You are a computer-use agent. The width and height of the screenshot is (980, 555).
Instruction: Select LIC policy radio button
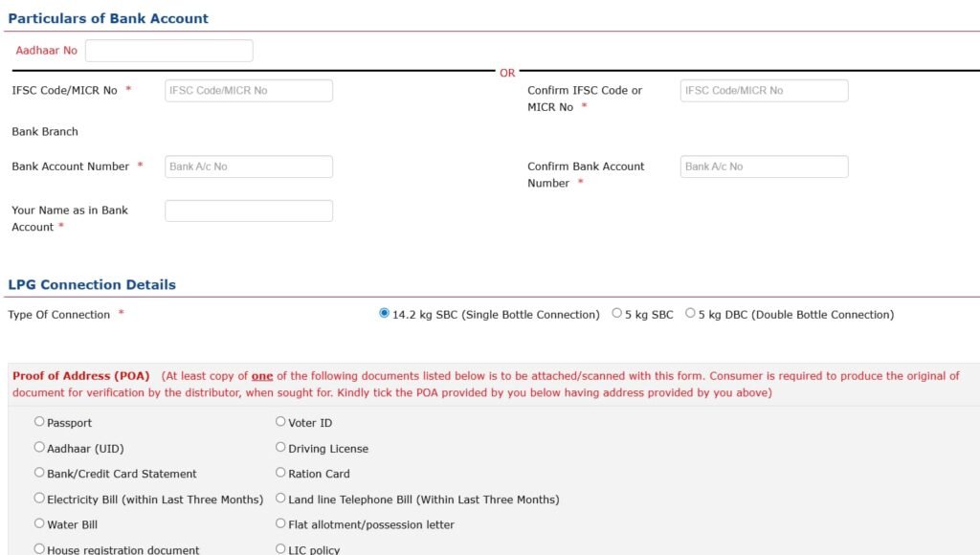[280, 549]
